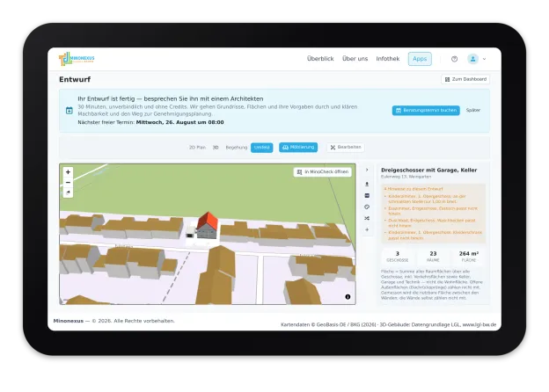This screenshot has width=549, height=392.
Task: Book the Beratungstermin buchen button
Action: (x=426, y=111)
